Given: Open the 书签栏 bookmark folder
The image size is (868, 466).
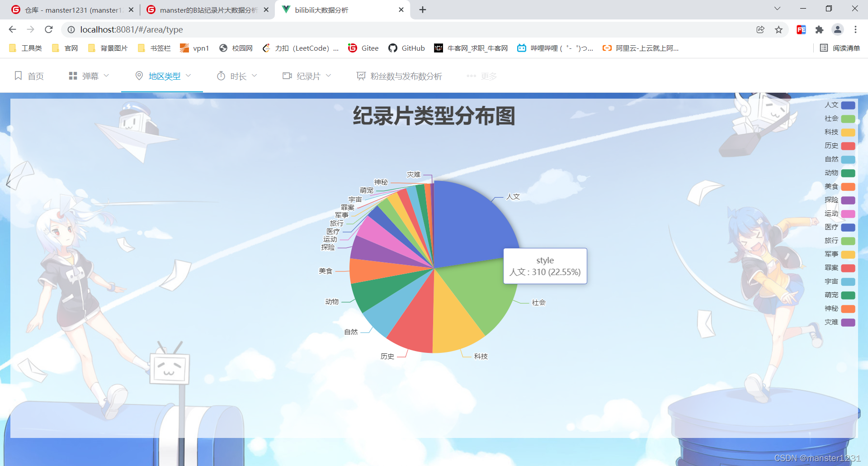Looking at the screenshot, I should coord(154,48).
